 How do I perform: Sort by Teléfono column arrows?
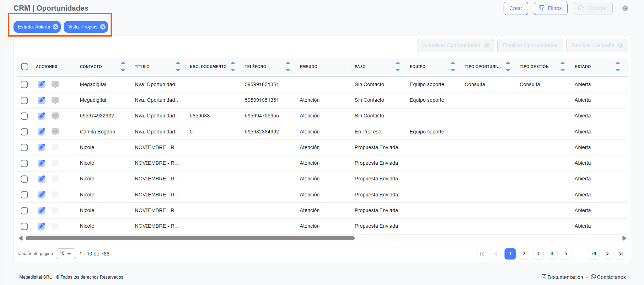(x=288, y=67)
